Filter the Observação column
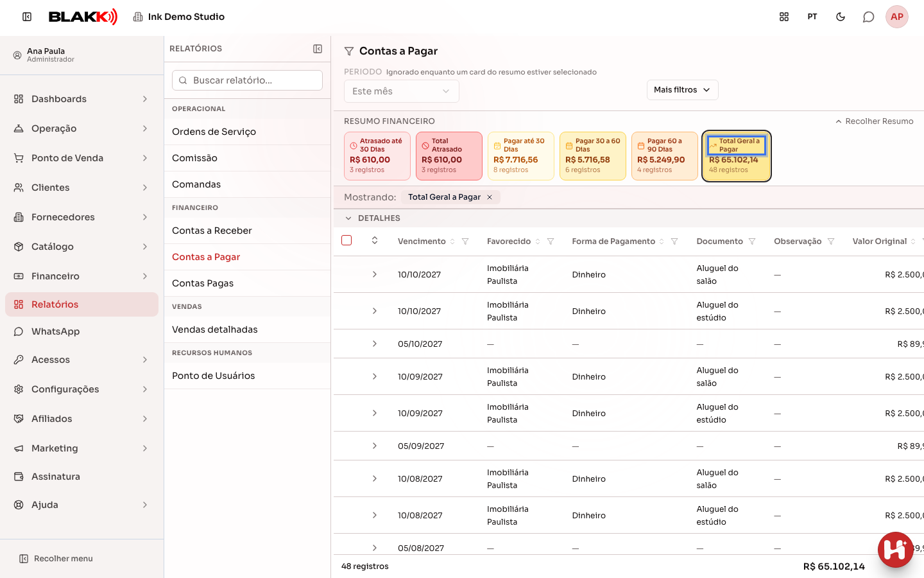This screenshot has width=924, height=578. (x=831, y=241)
